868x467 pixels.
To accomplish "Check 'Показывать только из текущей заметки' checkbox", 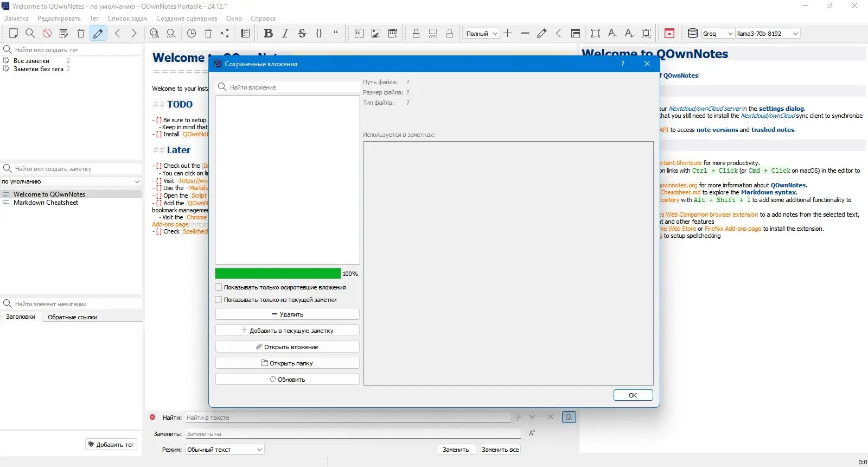I will coord(219,300).
